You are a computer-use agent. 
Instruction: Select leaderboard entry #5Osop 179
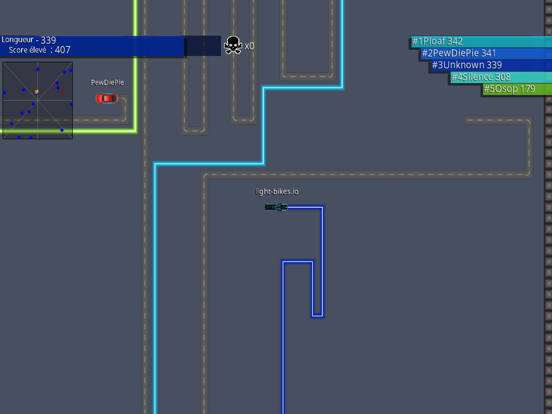[x=517, y=89]
